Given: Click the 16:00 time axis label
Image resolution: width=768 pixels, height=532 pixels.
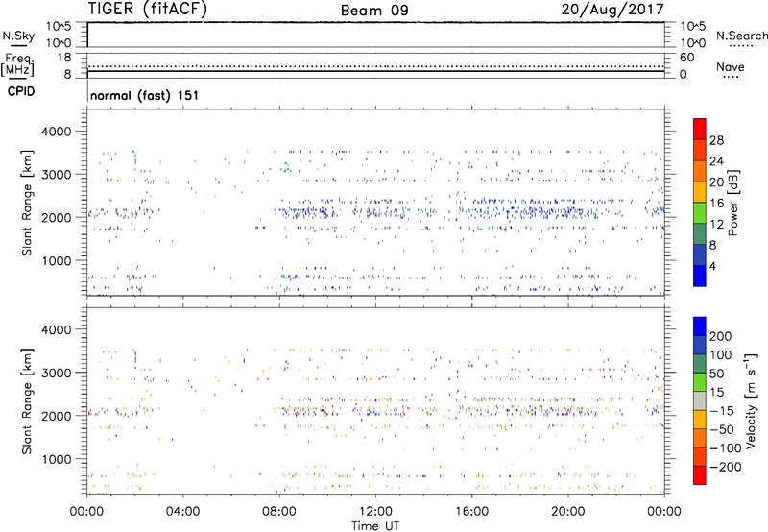Looking at the screenshot, I should pos(471,512).
